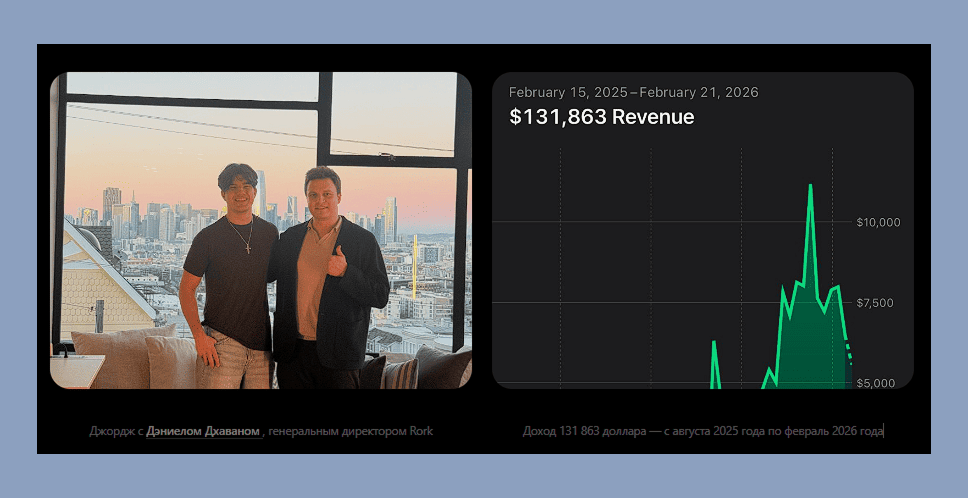
Task: Click the striped pillow on the couch
Action: point(400,374)
